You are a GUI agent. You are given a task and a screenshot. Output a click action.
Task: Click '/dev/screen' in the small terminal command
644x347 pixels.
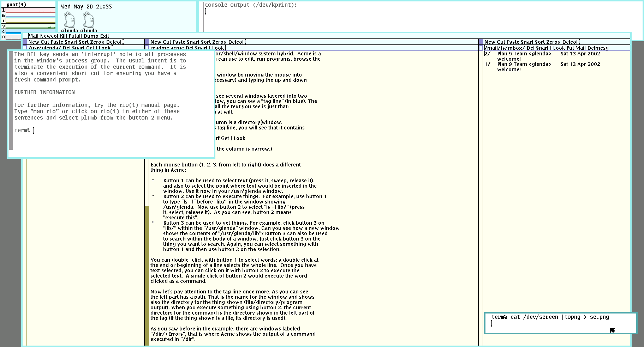tap(541, 317)
